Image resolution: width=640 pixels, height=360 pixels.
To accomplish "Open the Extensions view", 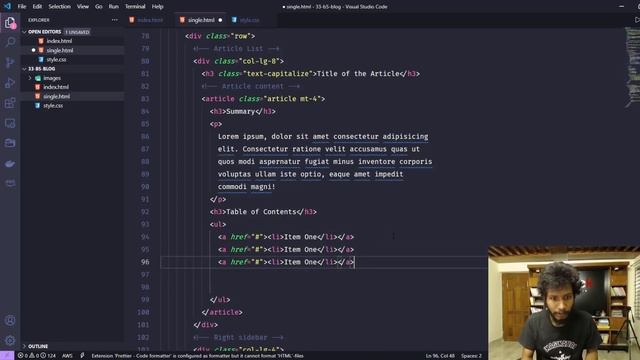I will [x=10, y=103].
